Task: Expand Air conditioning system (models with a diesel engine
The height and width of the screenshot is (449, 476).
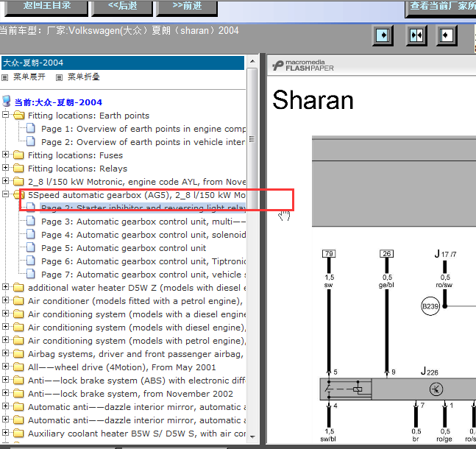Action: pyautogui.click(x=5, y=314)
